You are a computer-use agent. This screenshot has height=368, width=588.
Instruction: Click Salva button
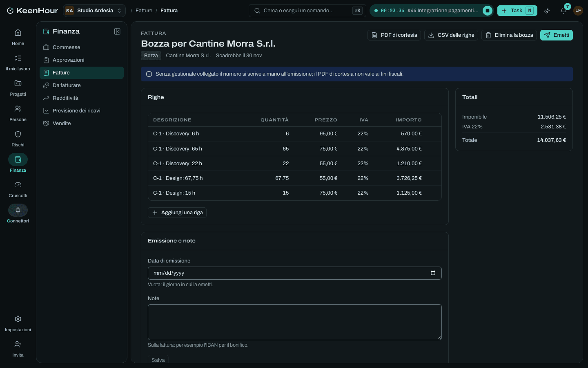point(158,360)
